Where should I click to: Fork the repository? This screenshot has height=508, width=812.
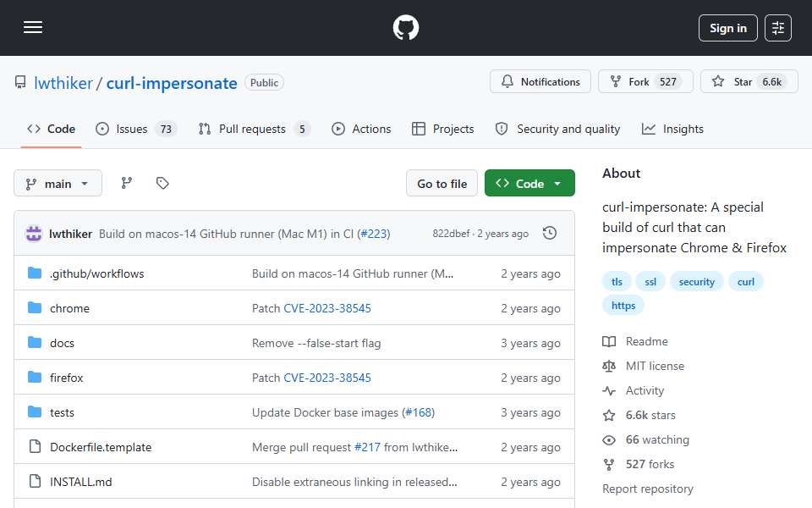point(645,82)
